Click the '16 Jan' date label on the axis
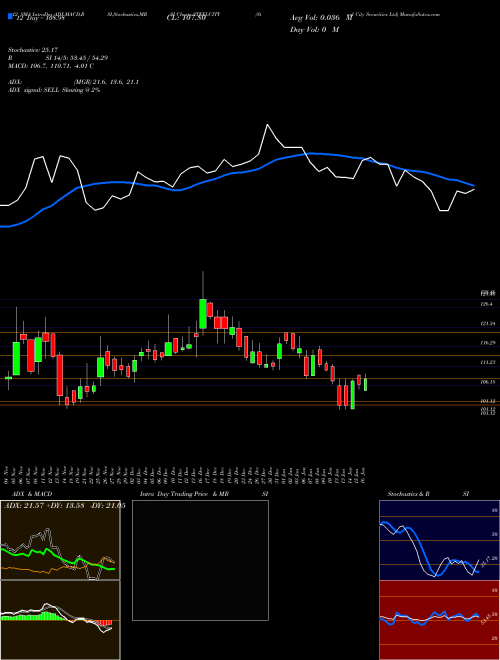Viewport: 500px width, 660px height. [363, 474]
